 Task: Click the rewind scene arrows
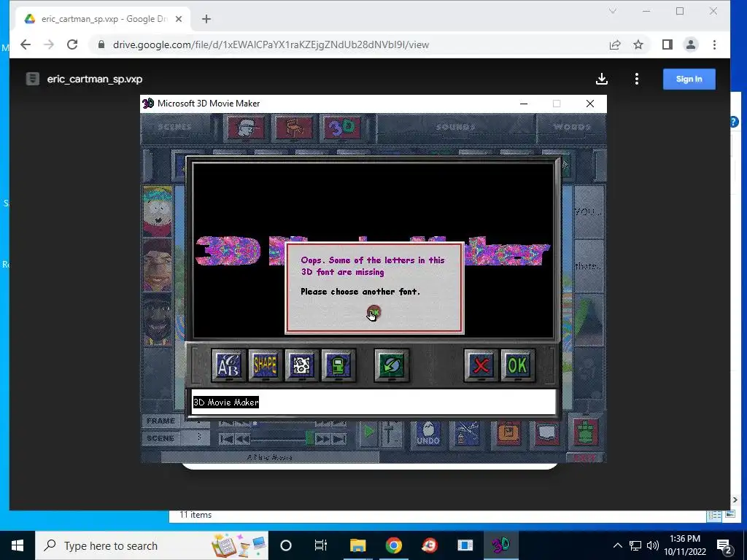[242, 439]
